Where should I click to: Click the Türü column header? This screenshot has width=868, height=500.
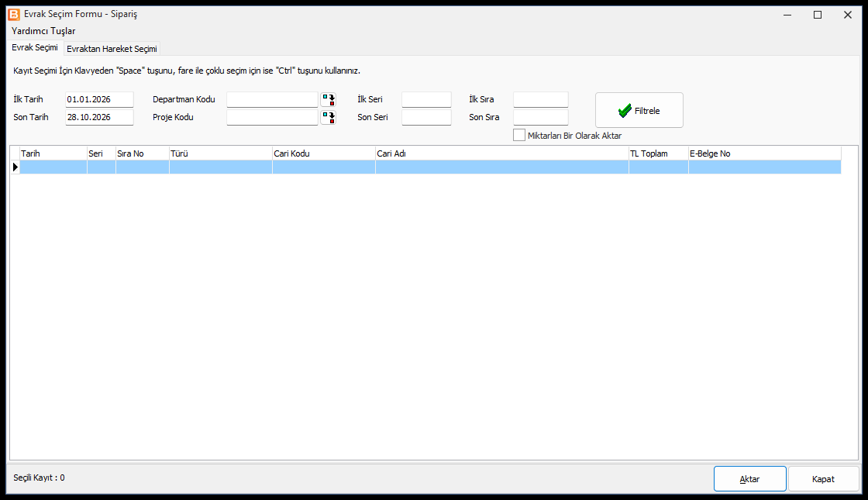221,153
